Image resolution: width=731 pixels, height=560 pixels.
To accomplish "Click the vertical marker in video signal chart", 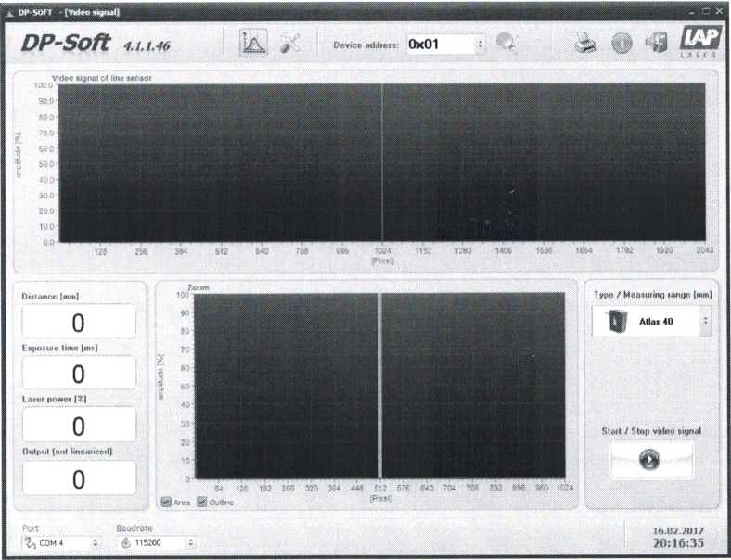I will click(x=382, y=162).
